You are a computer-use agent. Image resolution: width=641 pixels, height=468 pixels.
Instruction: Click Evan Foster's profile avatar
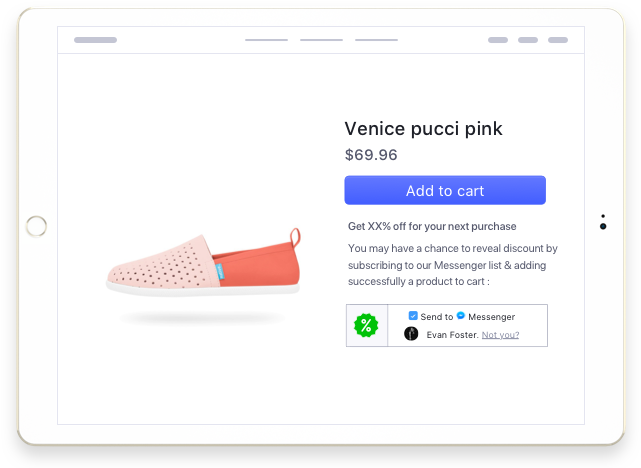pos(411,334)
